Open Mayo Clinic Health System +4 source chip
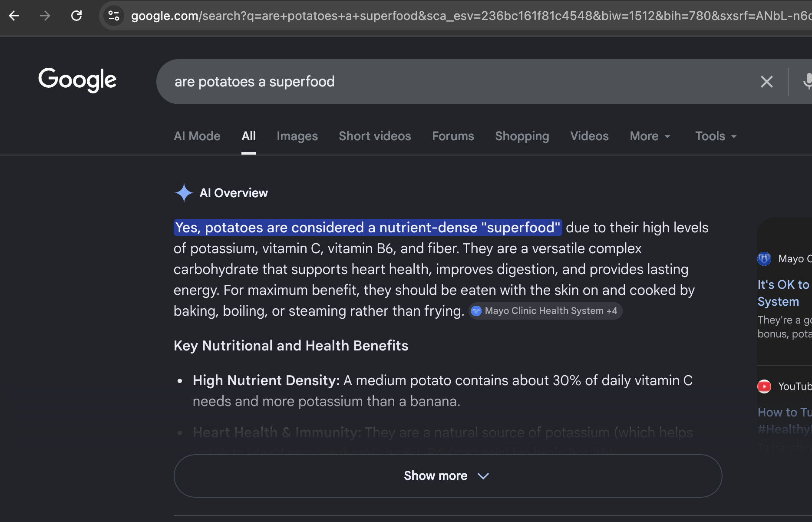The height and width of the screenshot is (522, 812). [x=545, y=311]
